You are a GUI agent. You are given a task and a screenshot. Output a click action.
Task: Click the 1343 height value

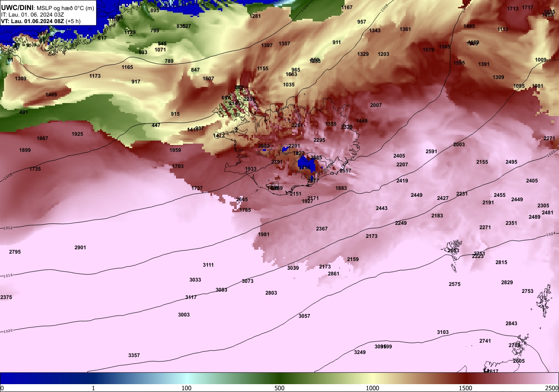tap(375, 31)
